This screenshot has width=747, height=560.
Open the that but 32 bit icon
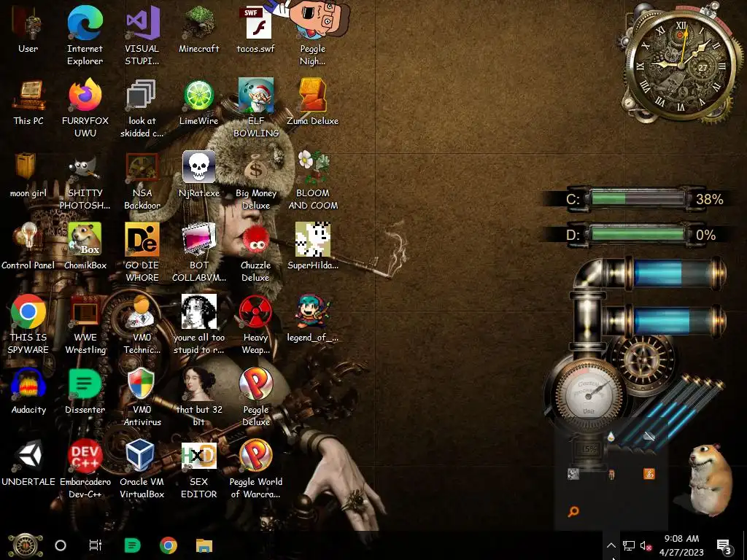coord(198,397)
